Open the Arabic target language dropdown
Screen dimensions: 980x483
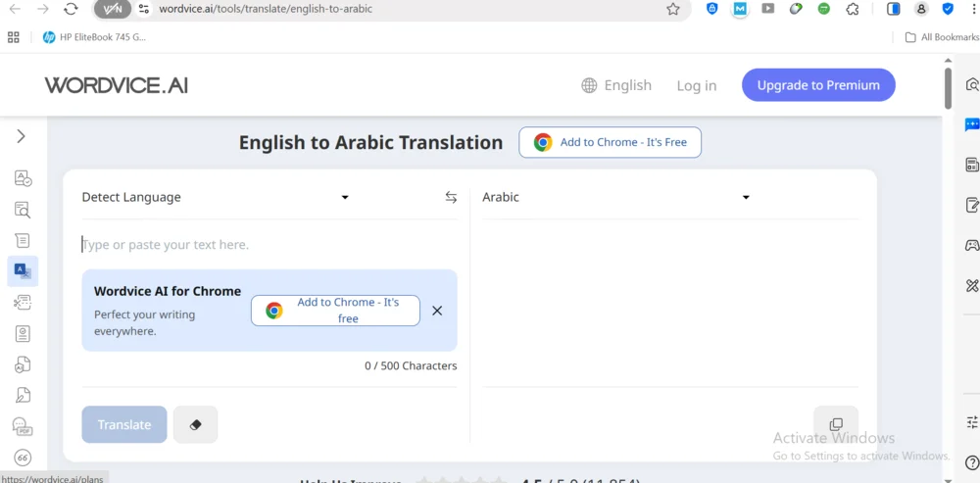[x=615, y=198]
